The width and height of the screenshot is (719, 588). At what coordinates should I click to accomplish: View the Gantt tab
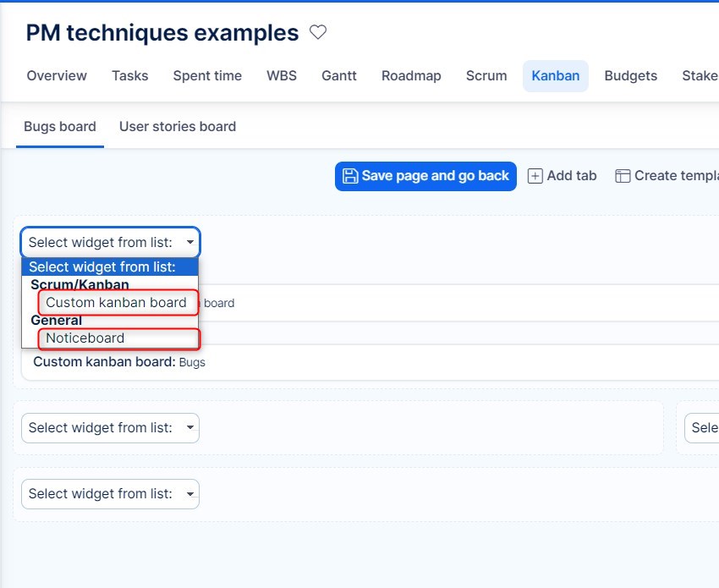[x=339, y=76]
